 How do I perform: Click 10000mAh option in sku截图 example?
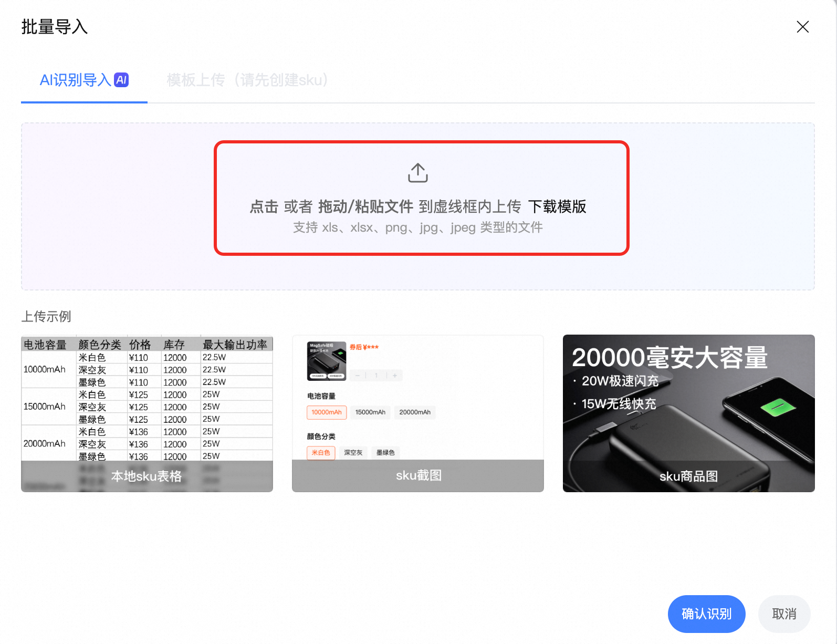(327, 412)
